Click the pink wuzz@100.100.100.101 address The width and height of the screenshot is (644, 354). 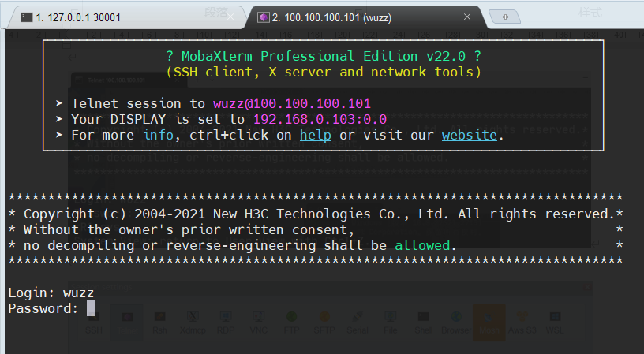click(x=291, y=103)
